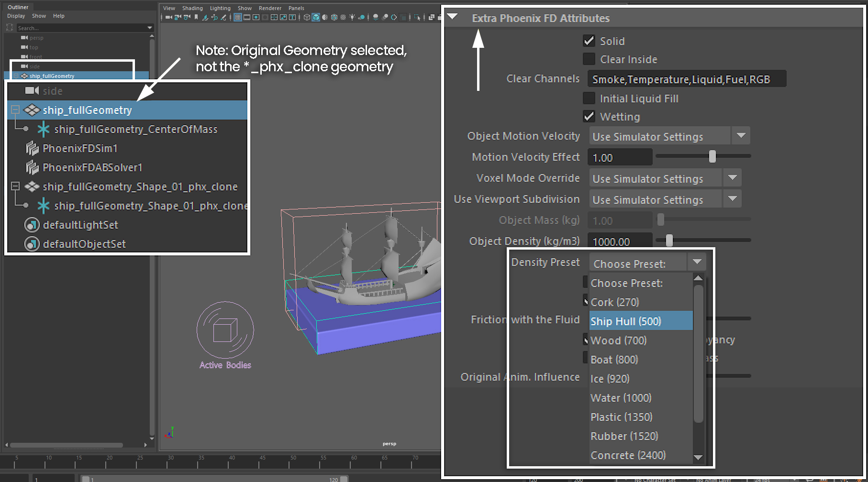Click the Outliner Search field
868x482 pixels.
[x=81, y=28]
